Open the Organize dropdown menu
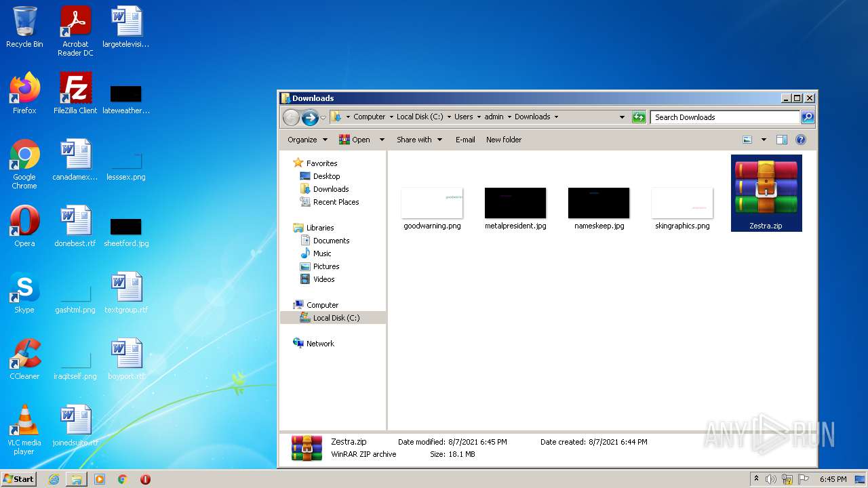Viewport: 868px width, 488px height. coord(307,140)
